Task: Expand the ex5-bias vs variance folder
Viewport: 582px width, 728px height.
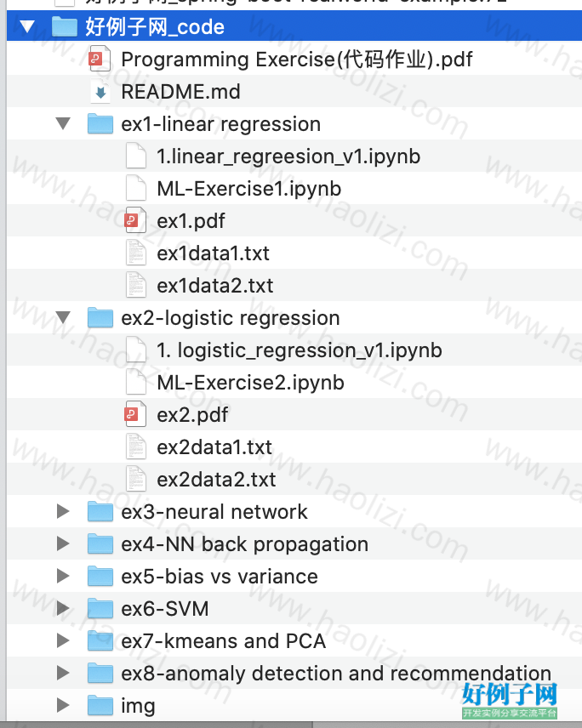Action: click(x=63, y=576)
